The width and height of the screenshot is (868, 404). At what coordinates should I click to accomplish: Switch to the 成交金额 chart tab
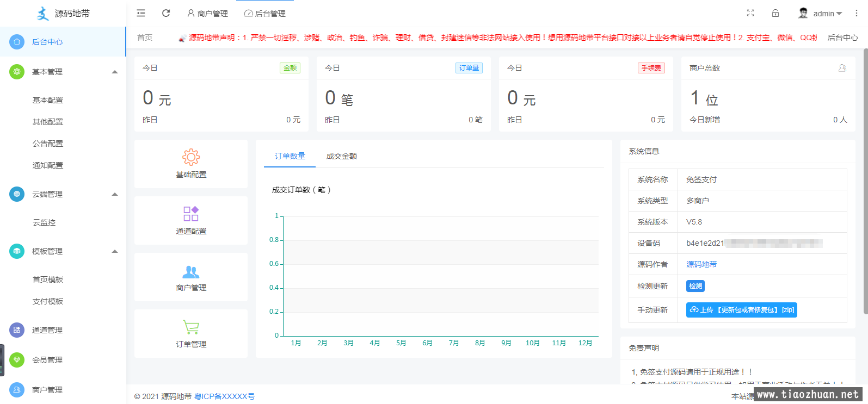click(x=341, y=156)
